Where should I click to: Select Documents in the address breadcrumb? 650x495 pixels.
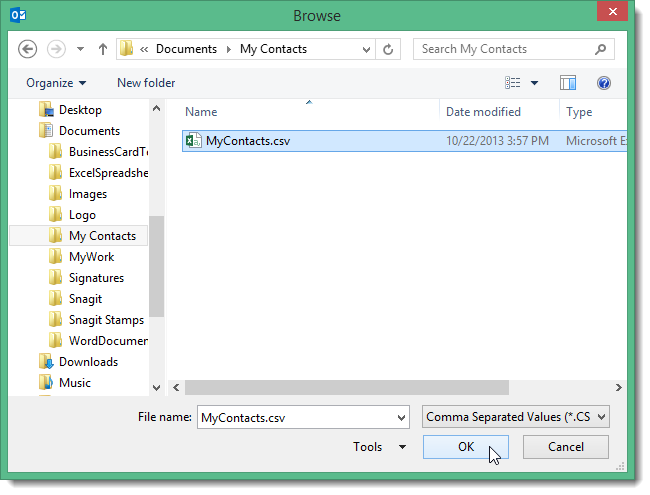click(x=186, y=49)
